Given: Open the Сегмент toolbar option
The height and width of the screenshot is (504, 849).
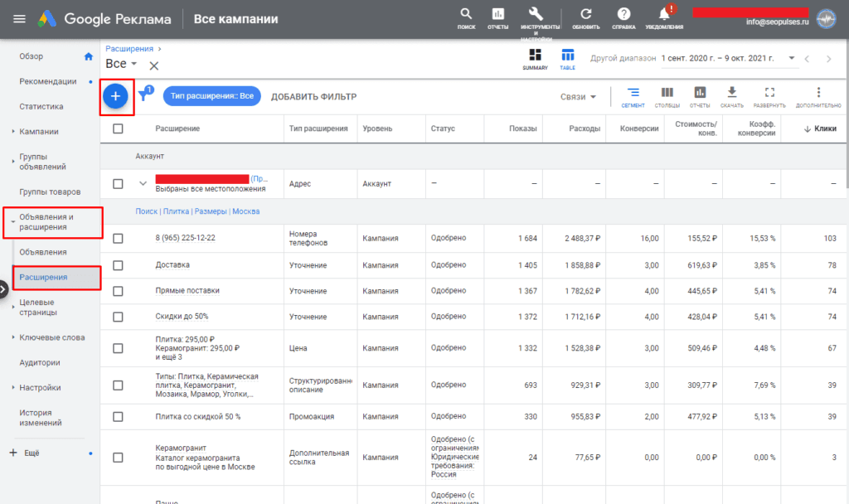Looking at the screenshot, I should pyautogui.click(x=633, y=97).
